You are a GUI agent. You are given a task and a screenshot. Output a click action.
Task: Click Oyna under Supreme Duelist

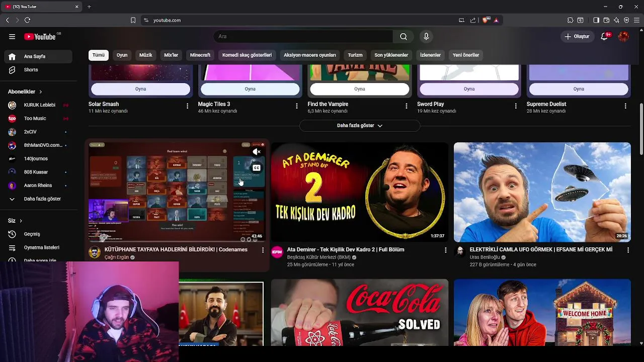click(x=579, y=89)
